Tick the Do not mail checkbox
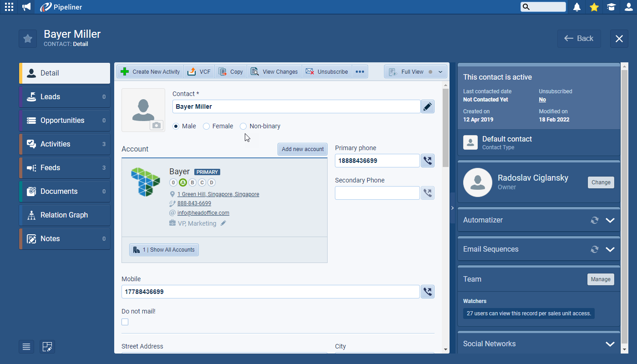Image resolution: width=637 pixels, height=364 pixels. [x=125, y=322]
